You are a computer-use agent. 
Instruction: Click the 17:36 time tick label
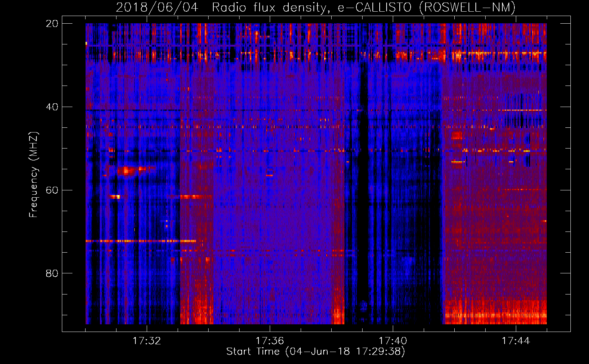pos(270,341)
